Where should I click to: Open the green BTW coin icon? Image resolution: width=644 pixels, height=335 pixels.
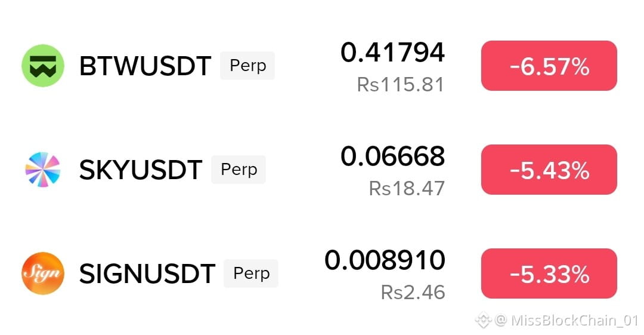[43, 66]
